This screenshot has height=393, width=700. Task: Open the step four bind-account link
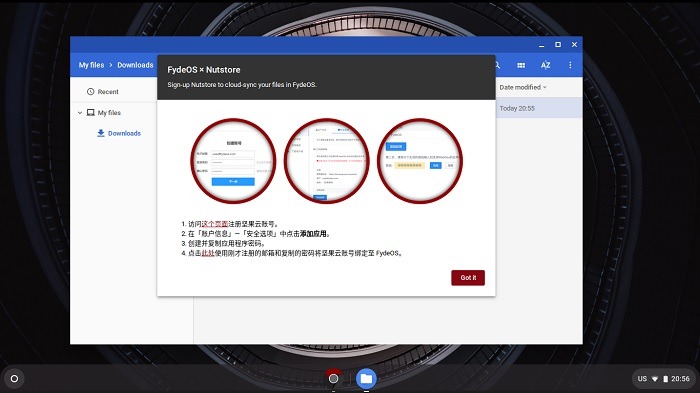(208, 253)
